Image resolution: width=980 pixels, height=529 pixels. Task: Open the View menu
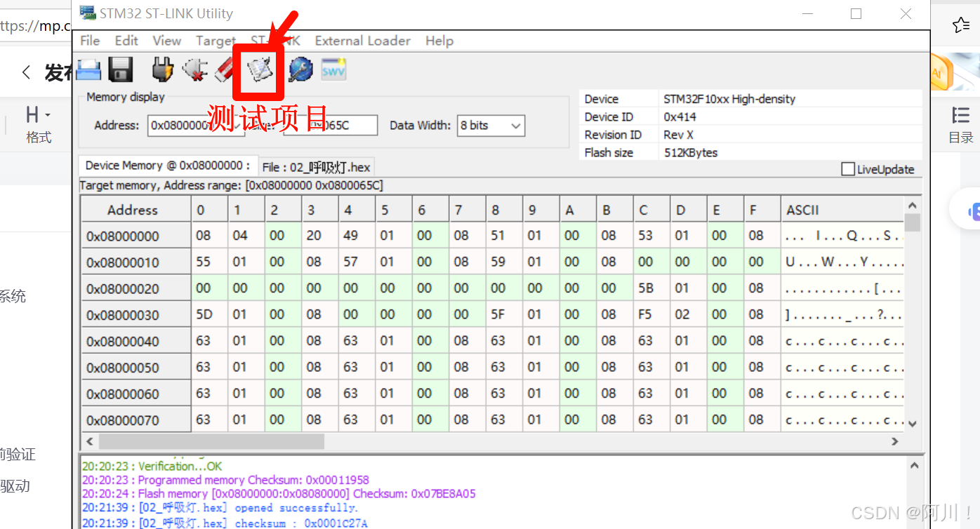pyautogui.click(x=166, y=41)
